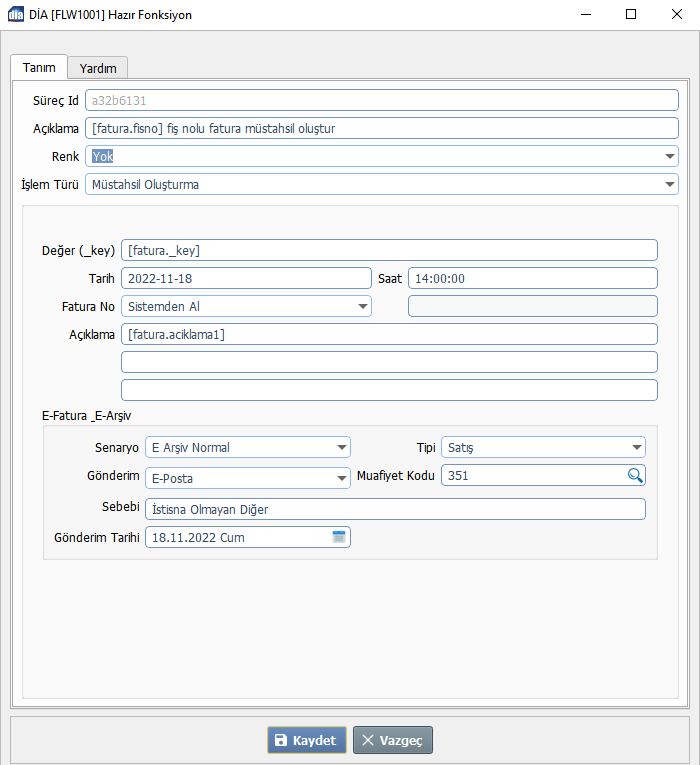700x765 pixels.
Task: Open the Gönderim E-Posta dropdown
Action: tap(341, 478)
